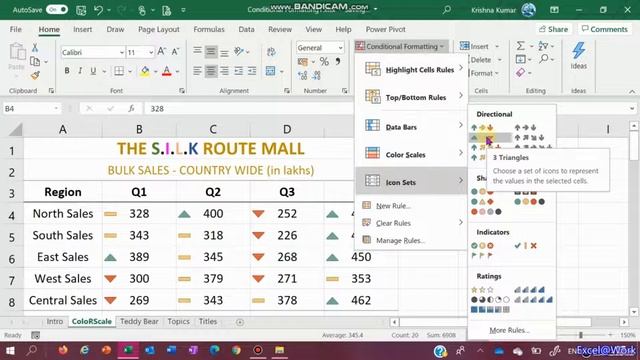Screen dimensions: 640x360
Task: Click the Merge & Center icon
Action: 271,71
